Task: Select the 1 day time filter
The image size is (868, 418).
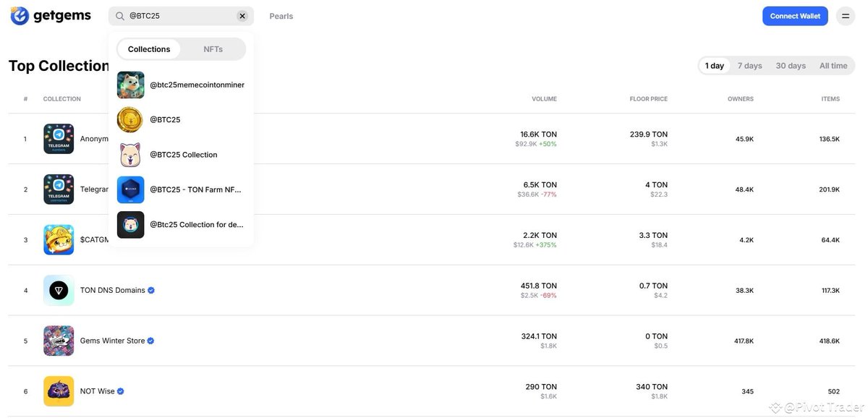Action: pos(715,66)
